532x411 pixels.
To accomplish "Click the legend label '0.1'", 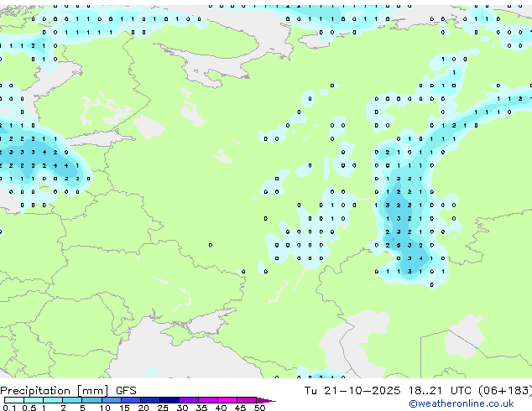I will 9,408.
